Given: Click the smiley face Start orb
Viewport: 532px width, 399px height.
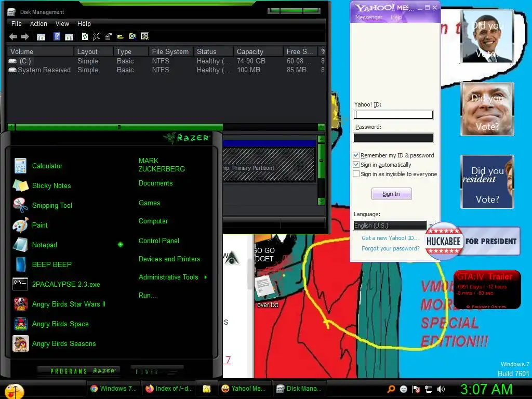Looking at the screenshot, I should pyautogui.click(x=14, y=391).
